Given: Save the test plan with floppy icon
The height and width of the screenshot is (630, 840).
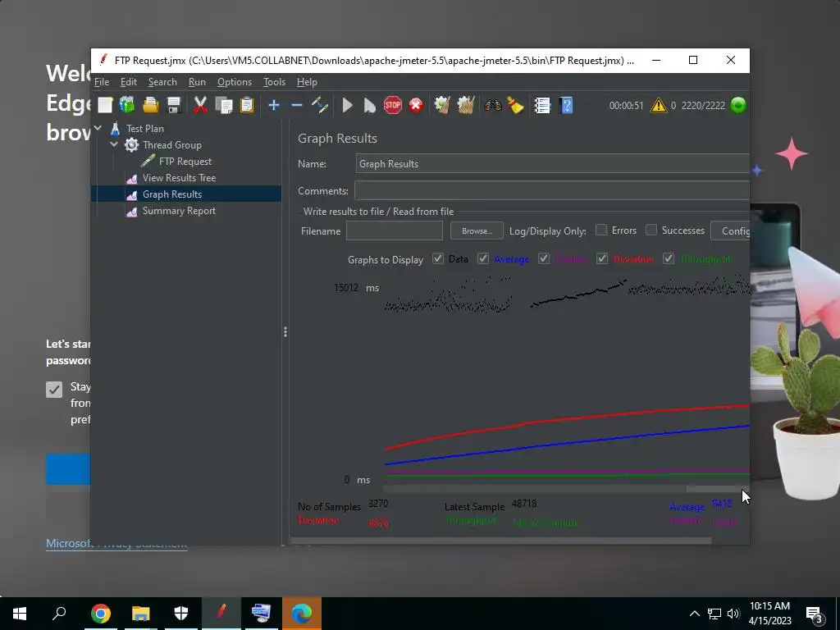Looking at the screenshot, I should [174, 105].
